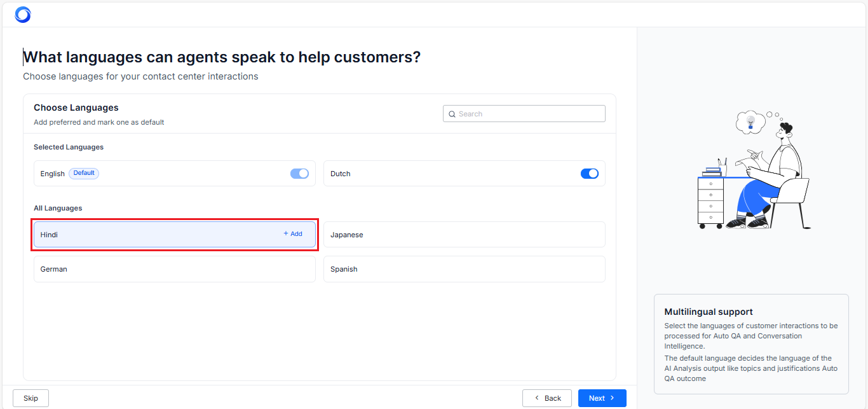
Task: Toggle the English language switch
Action: (x=299, y=174)
